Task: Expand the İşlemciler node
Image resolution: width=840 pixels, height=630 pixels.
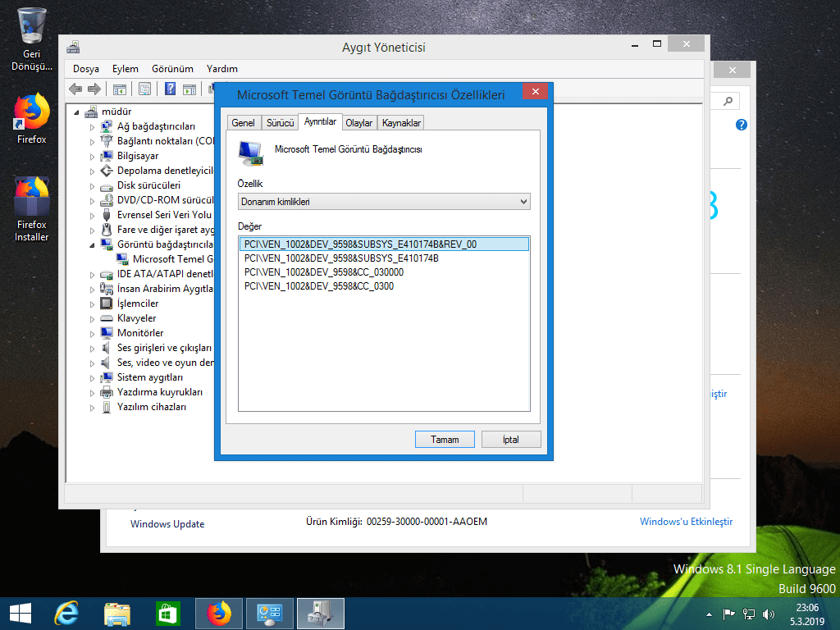Action: click(x=92, y=304)
